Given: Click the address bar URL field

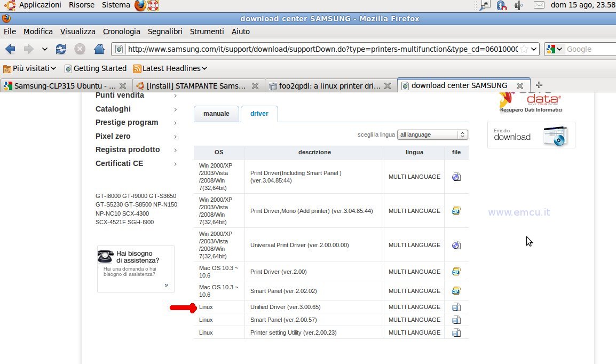Looking at the screenshot, I should pos(322,49).
